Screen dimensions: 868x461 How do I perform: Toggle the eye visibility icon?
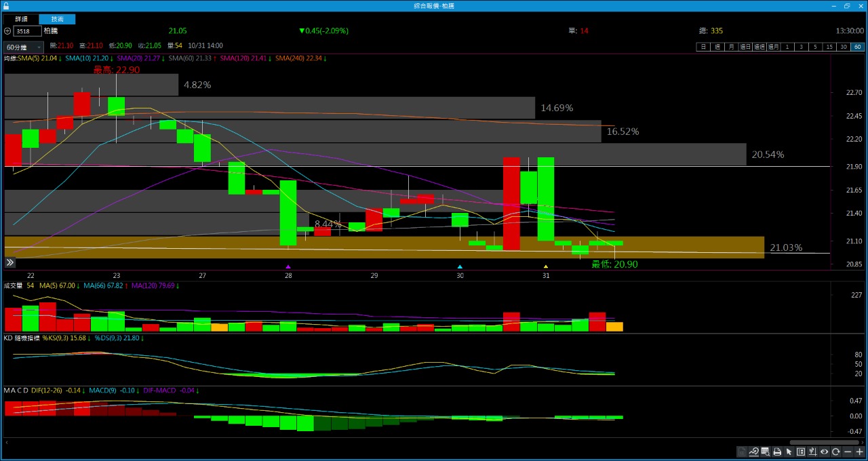(x=825, y=452)
